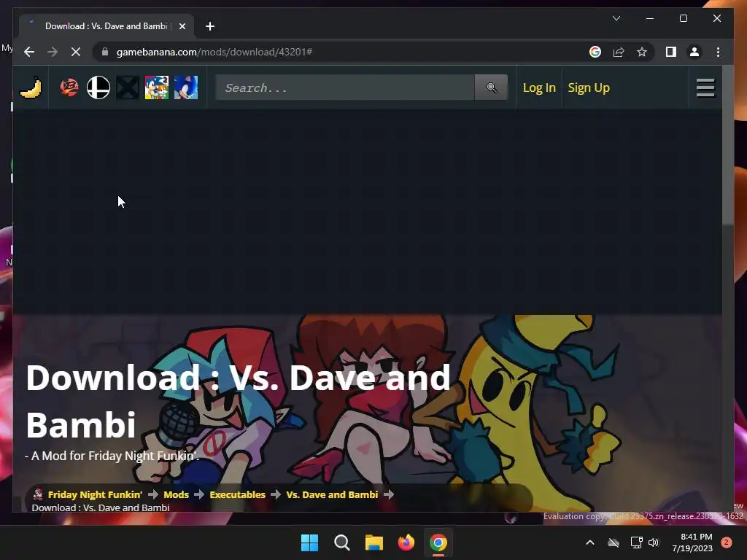Open the Windows Start menu

coord(309,542)
